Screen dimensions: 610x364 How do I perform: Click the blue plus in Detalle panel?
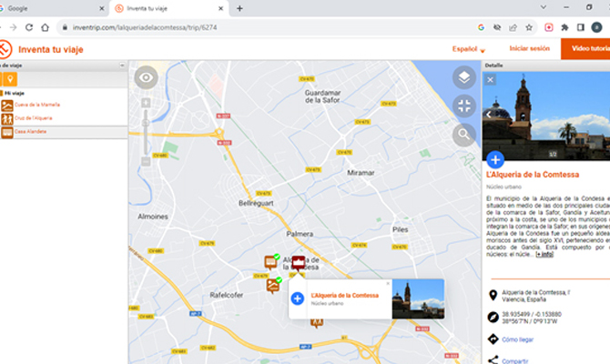coord(495,159)
